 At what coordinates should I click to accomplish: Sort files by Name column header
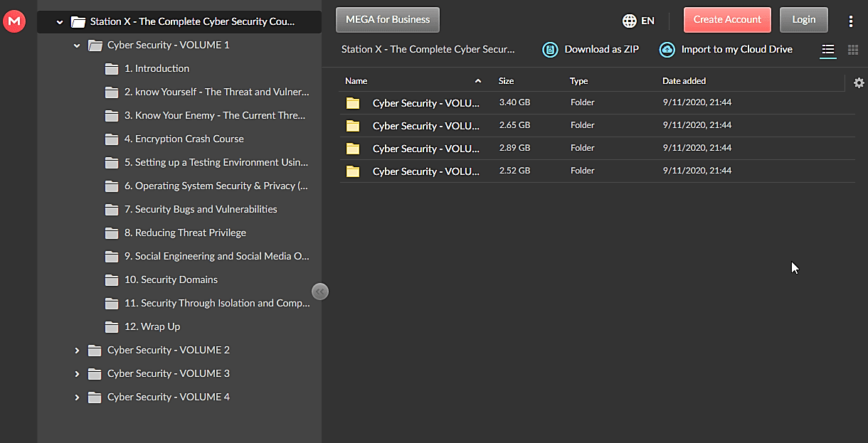(356, 81)
